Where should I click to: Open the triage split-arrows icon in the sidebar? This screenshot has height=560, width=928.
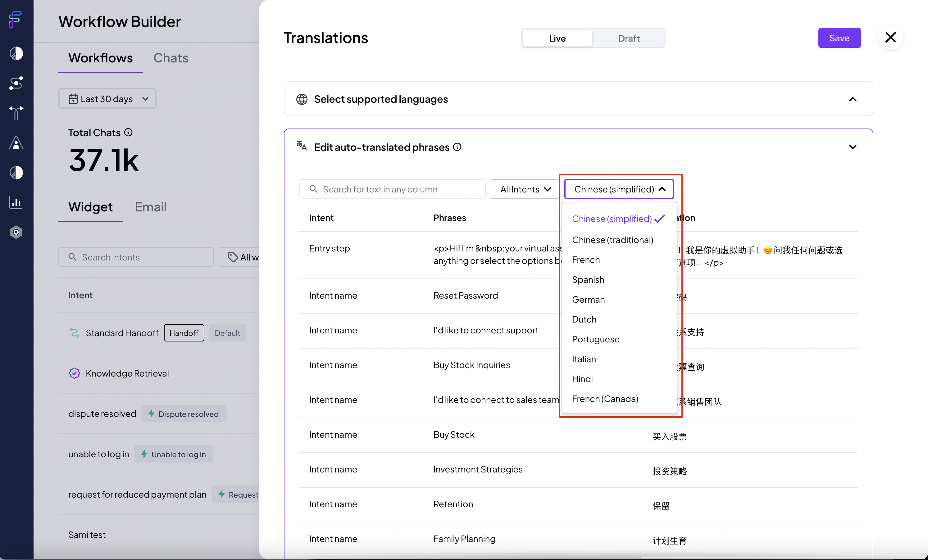point(16,112)
